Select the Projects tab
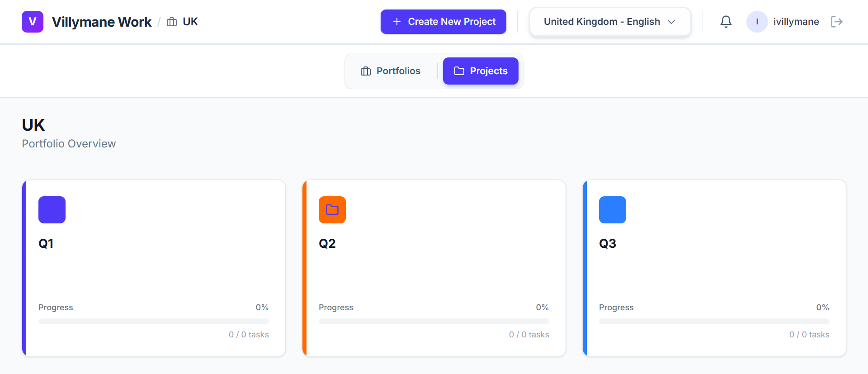 [x=481, y=71]
